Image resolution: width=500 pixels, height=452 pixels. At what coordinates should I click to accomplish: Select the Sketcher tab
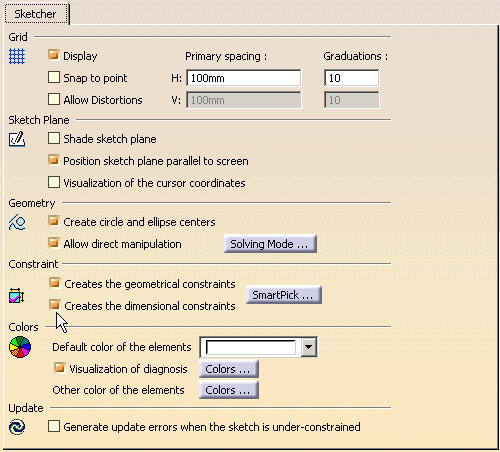pyautogui.click(x=35, y=14)
